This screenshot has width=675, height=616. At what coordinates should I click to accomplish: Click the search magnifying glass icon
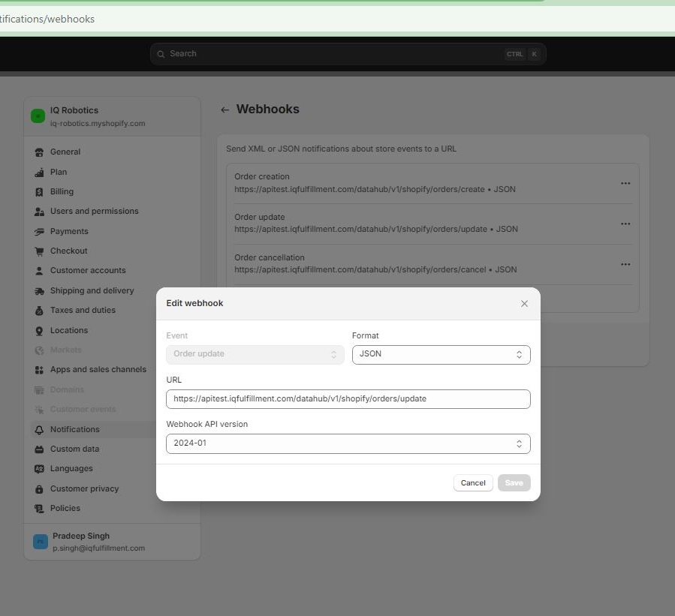(x=161, y=53)
